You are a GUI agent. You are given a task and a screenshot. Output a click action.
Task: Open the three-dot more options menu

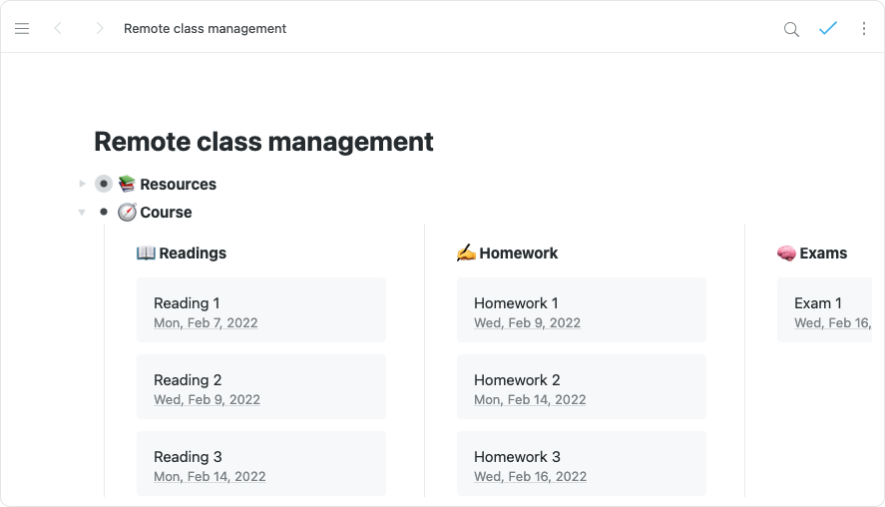[864, 29]
